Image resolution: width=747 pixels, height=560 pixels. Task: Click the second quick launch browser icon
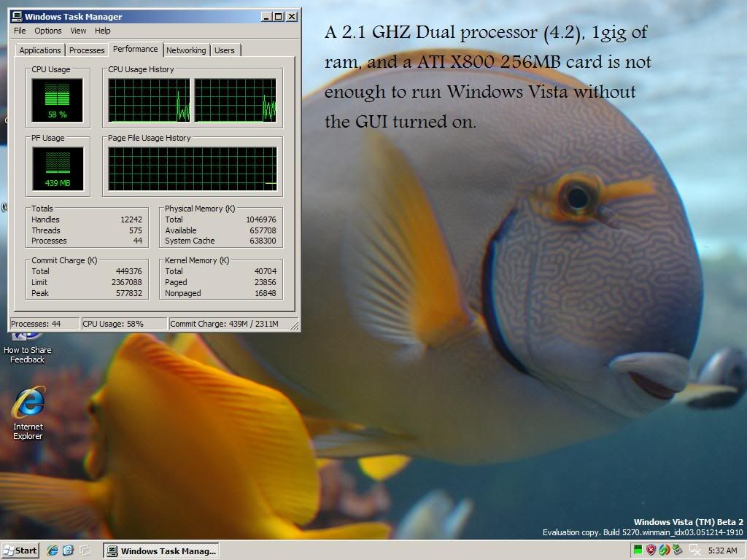point(68,551)
